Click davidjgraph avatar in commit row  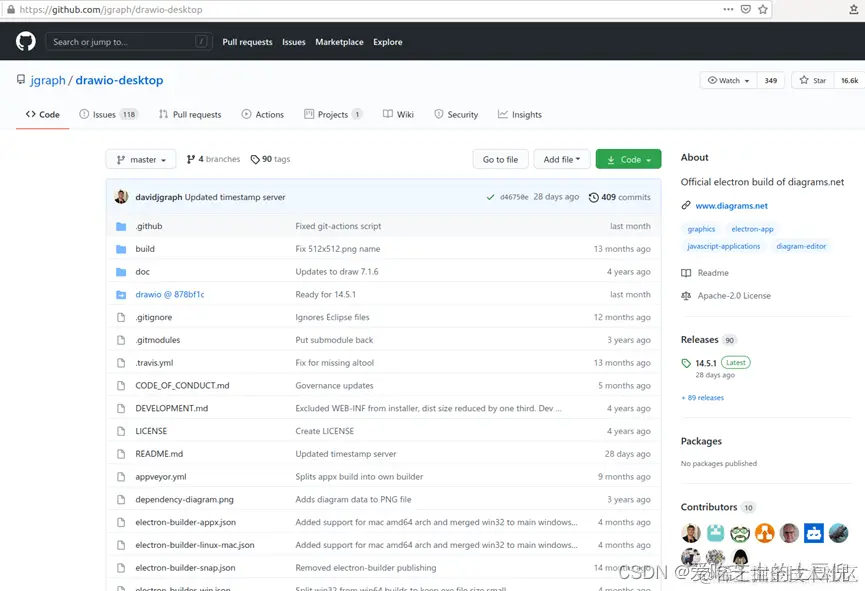click(121, 196)
